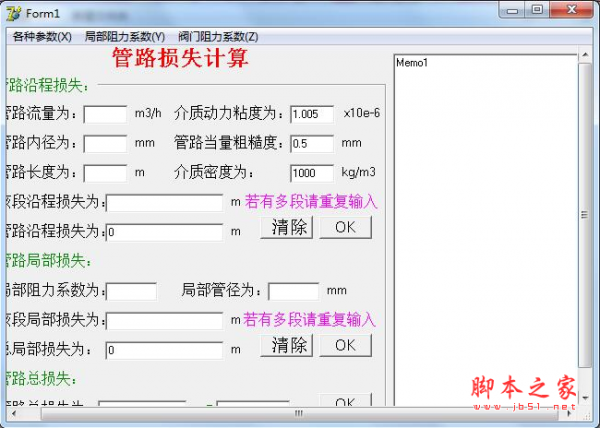Click the 管路沿程损失 green section label
The image size is (600, 428).
[x=47, y=85]
